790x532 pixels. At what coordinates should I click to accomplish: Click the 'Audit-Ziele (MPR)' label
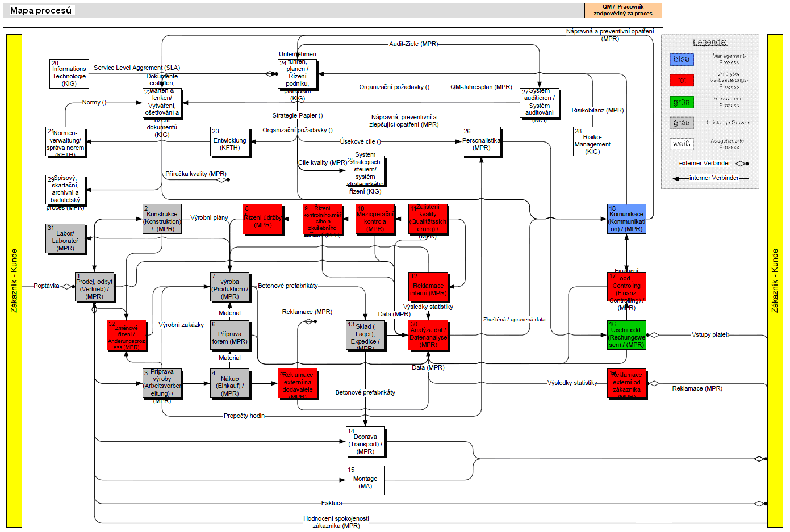tap(413, 44)
